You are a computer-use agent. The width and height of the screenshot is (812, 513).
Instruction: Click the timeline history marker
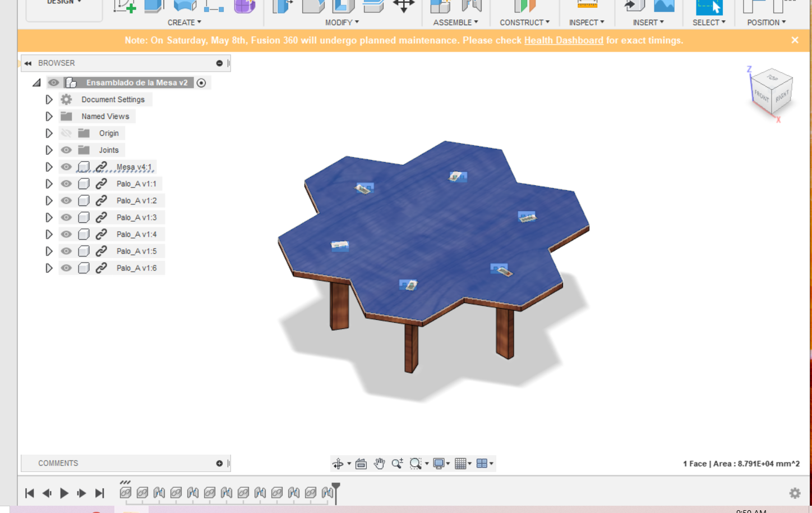(x=336, y=493)
